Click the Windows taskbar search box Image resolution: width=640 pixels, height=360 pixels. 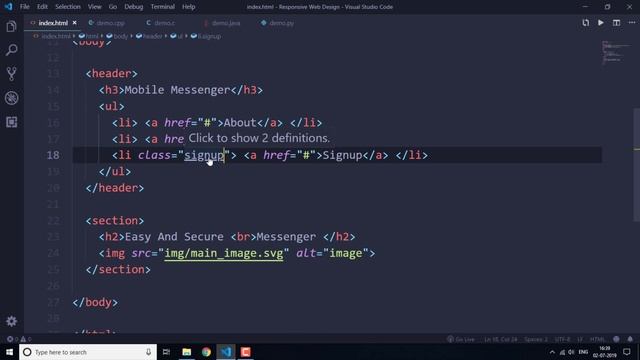coord(88,352)
